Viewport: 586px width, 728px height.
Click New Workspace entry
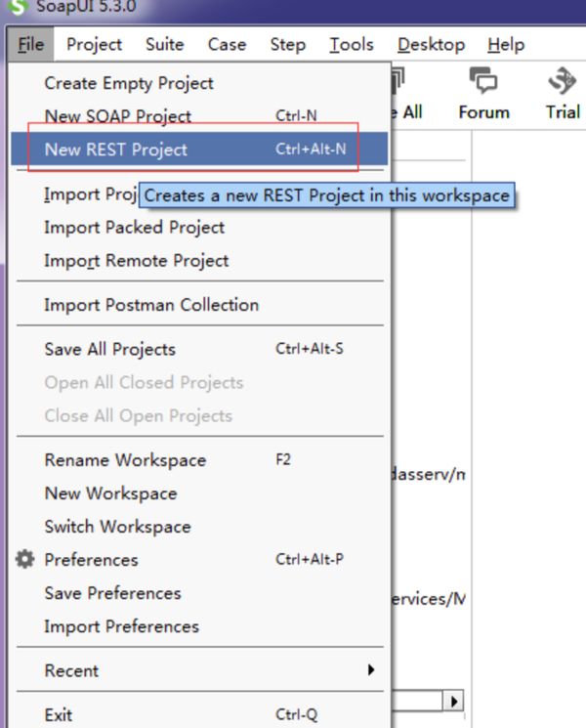coord(110,493)
